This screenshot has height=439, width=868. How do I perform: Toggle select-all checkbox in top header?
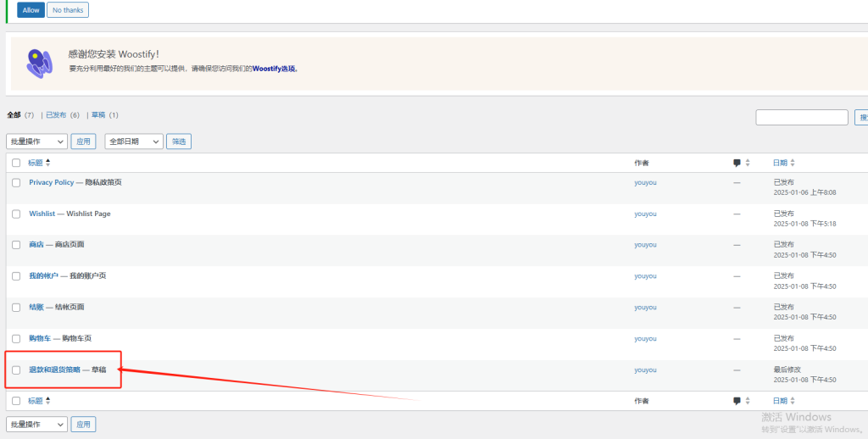click(16, 163)
